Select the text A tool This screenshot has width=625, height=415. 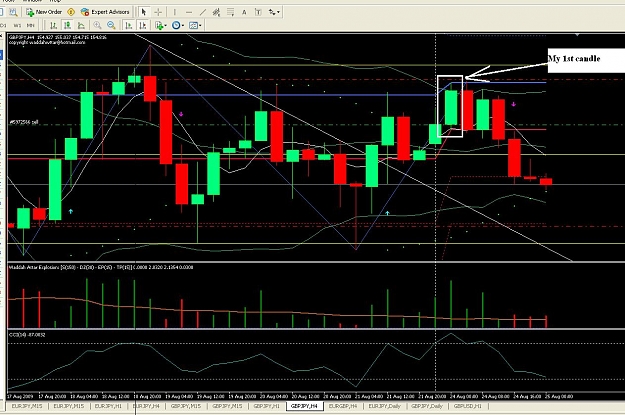pos(244,12)
